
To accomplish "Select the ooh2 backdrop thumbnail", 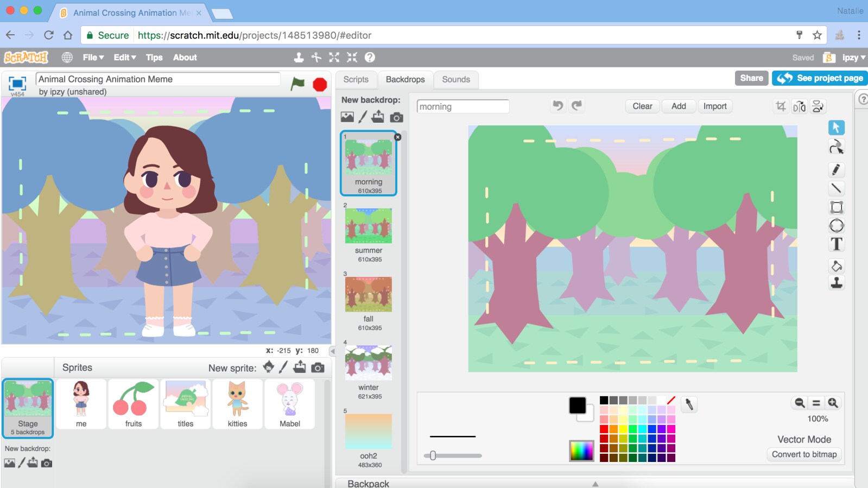I will pos(369,432).
